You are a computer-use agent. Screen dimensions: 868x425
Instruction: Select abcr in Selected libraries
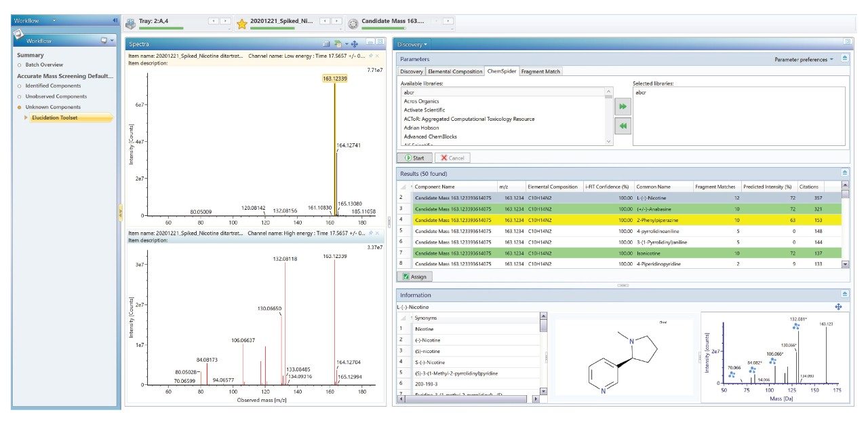642,92
